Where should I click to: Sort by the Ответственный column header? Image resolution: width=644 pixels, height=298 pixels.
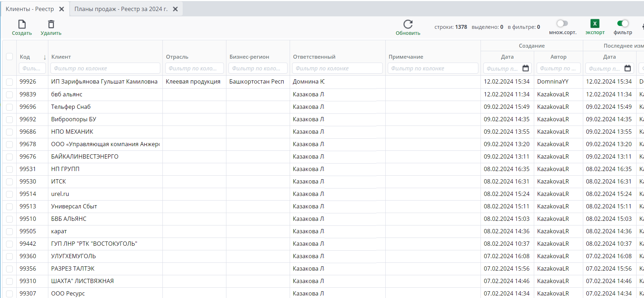coord(314,57)
